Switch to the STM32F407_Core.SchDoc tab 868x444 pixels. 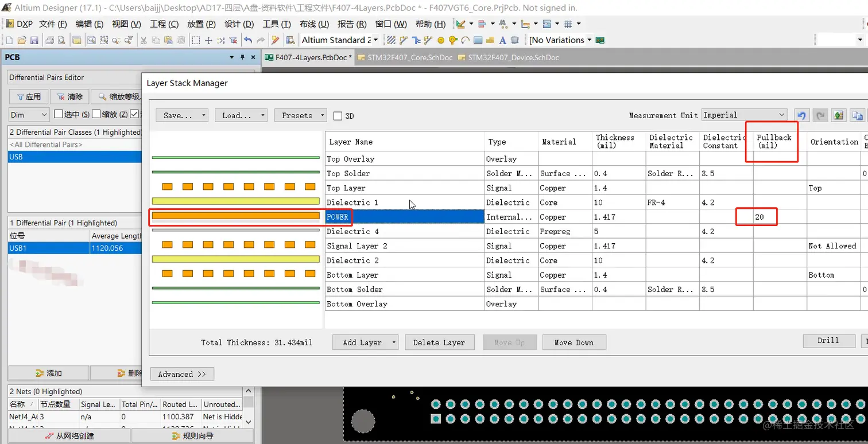point(405,57)
